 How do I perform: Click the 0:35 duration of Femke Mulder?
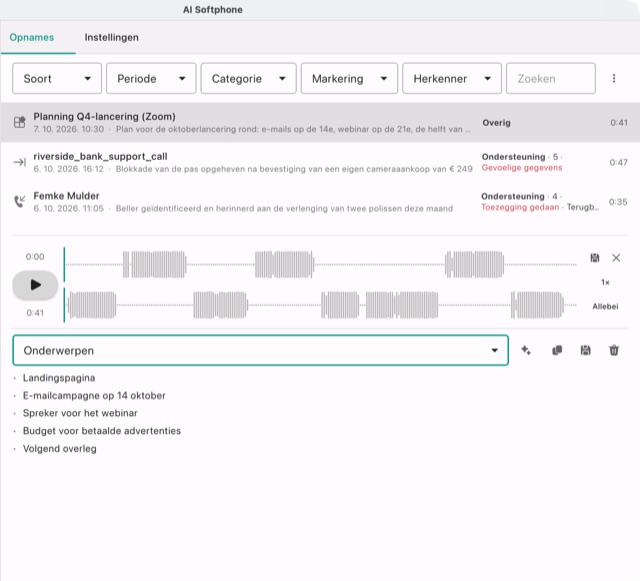(x=618, y=202)
